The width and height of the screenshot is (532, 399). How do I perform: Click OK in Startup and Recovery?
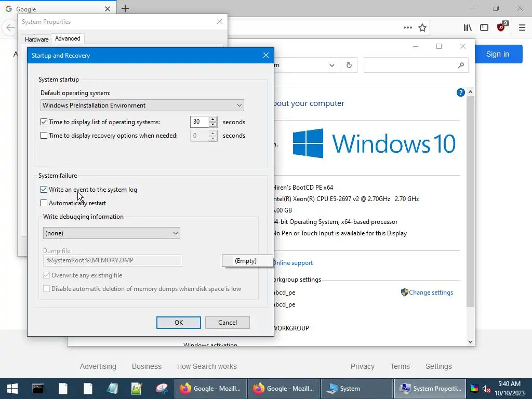pos(179,322)
